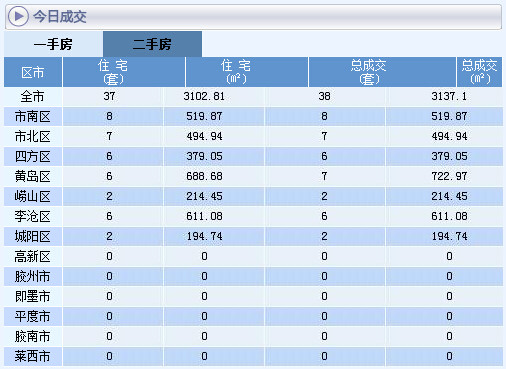Click the 3137.1 total area value
This screenshot has width=506, height=369.
pyautogui.click(x=449, y=96)
